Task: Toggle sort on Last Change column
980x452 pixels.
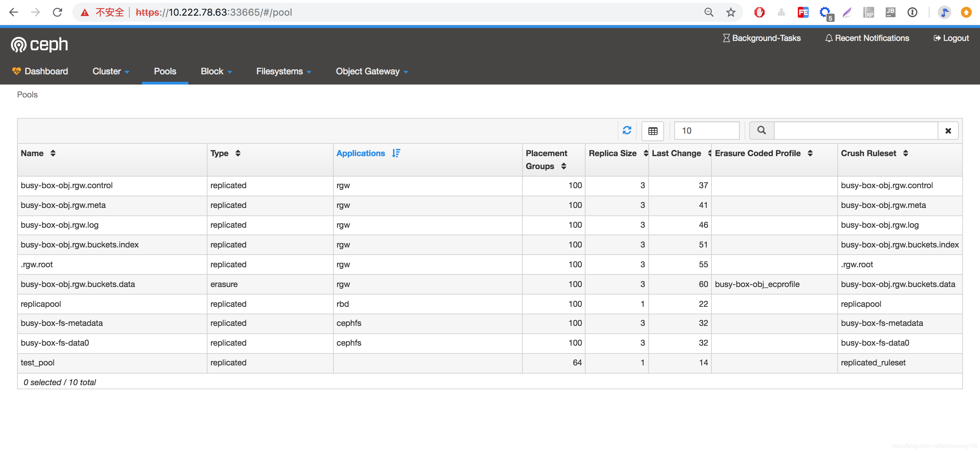Action: [x=678, y=152]
